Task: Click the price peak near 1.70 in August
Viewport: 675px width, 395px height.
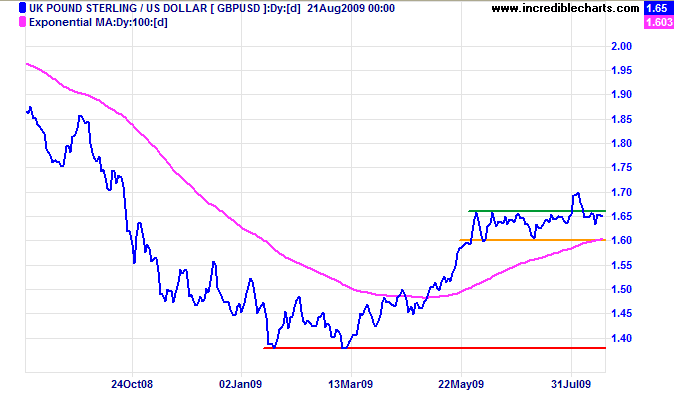Action: coord(577,194)
